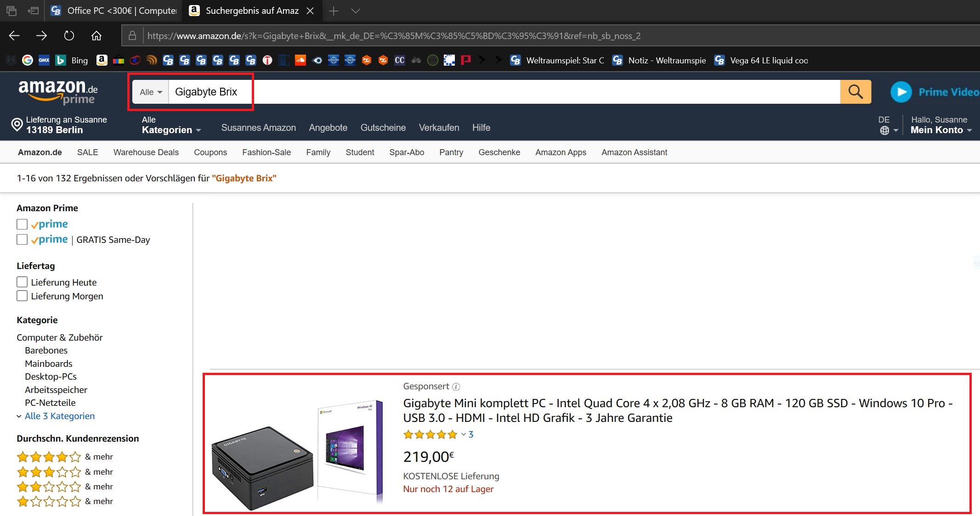Open Gutscheine in the Amazon header

point(383,128)
